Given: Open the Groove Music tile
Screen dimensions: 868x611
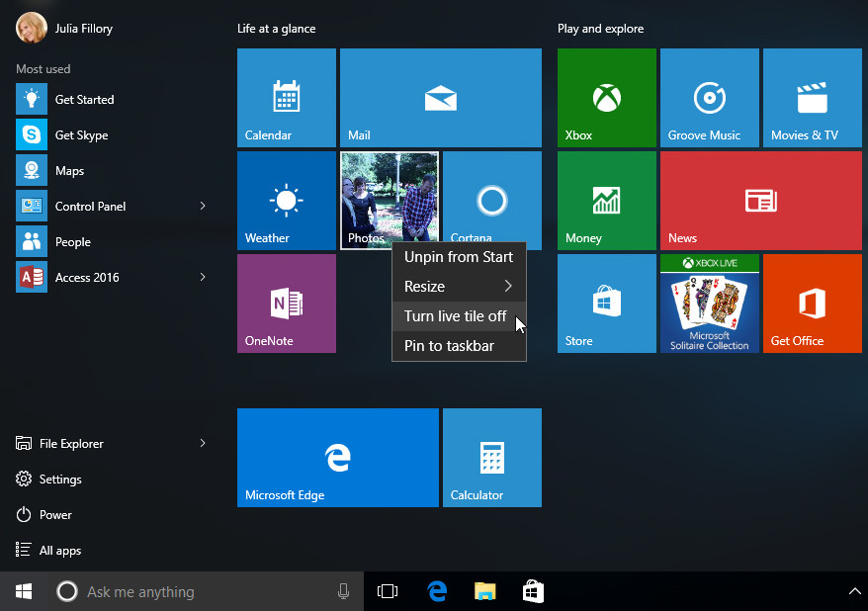Looking at the screenshot, I should coord(709,98).
